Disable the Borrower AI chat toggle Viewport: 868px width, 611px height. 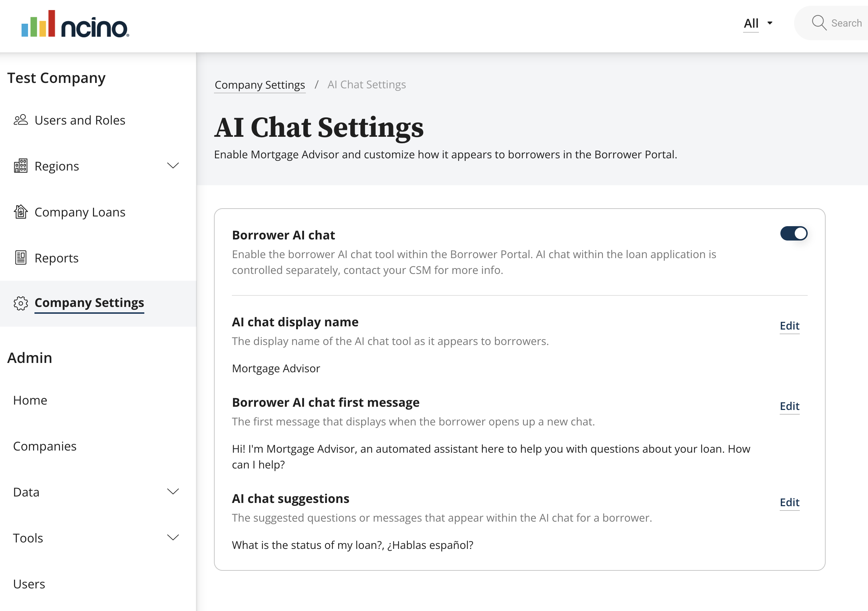pyautogui.click(x=794, y=234)
